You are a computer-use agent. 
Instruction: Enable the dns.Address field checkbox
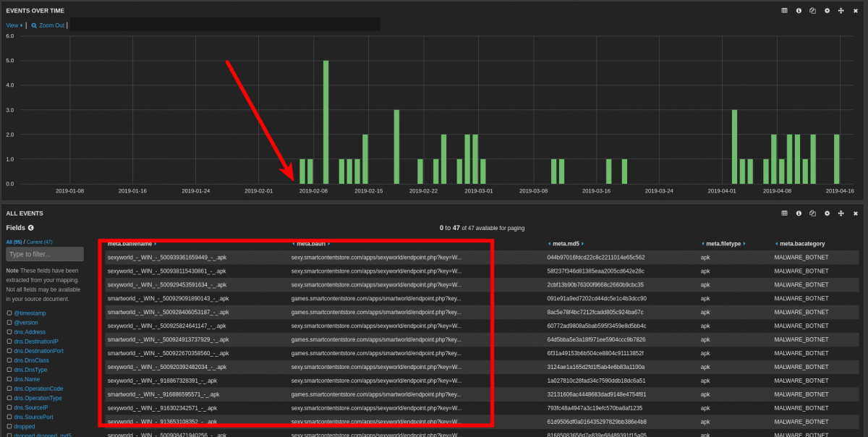[x=9, y=331]
